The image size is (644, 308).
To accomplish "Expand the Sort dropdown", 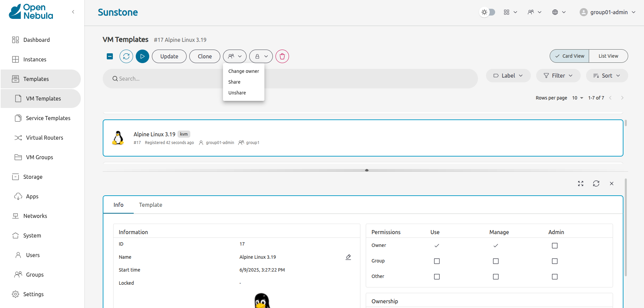I will [607, 76].
